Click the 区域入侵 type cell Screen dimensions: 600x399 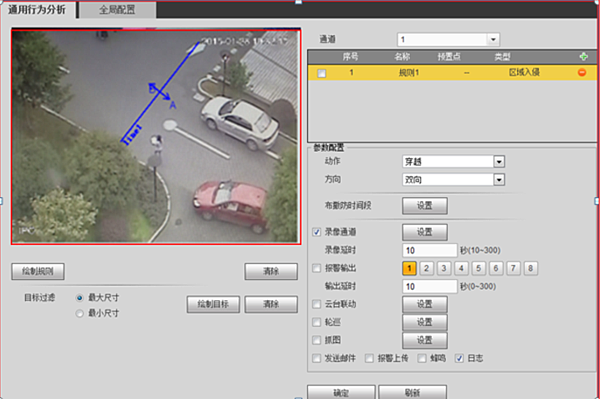[x=524, y=72]
